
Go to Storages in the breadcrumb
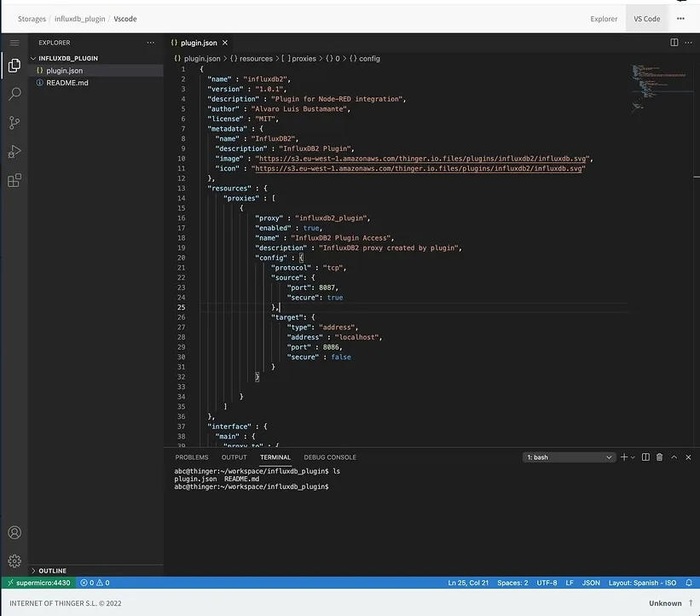click(32, 19)
